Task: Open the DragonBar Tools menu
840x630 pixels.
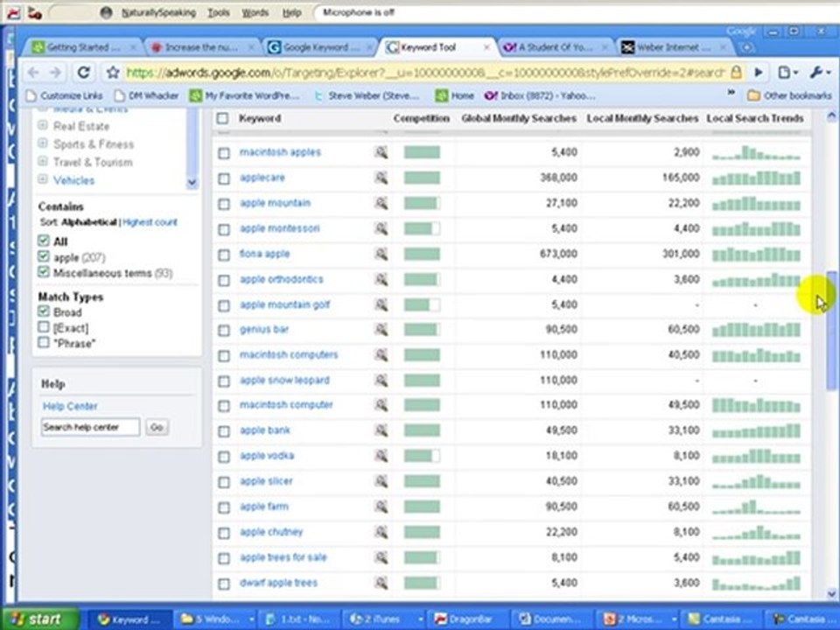Action: click(219, 12)
